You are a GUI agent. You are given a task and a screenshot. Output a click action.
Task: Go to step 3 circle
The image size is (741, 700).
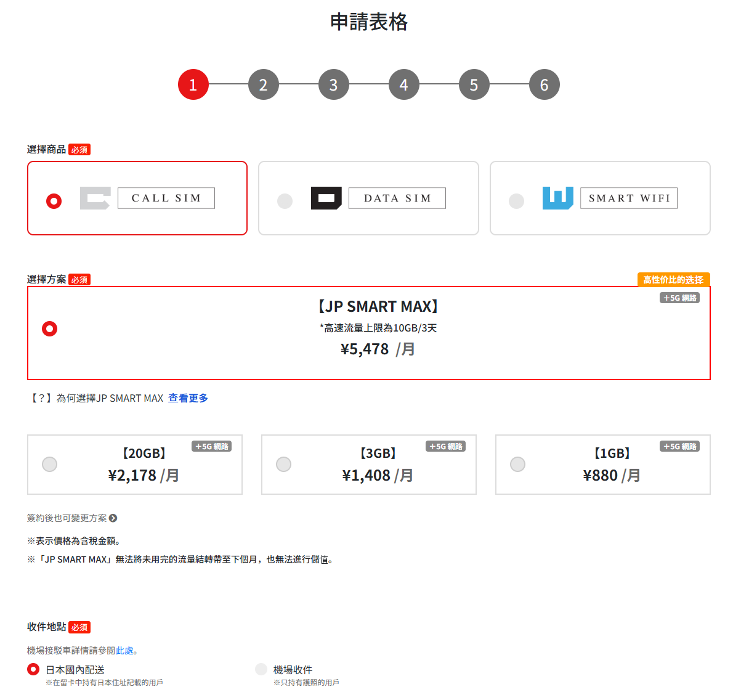(334, 84)
